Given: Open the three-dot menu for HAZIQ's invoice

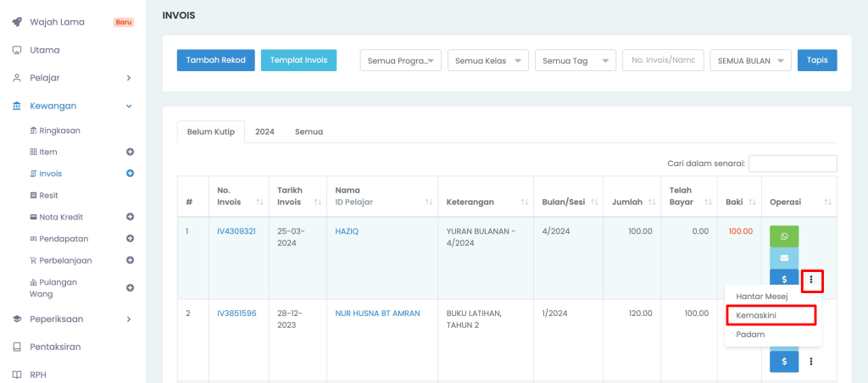Looking at the screenshot, I should coord(811,280).
